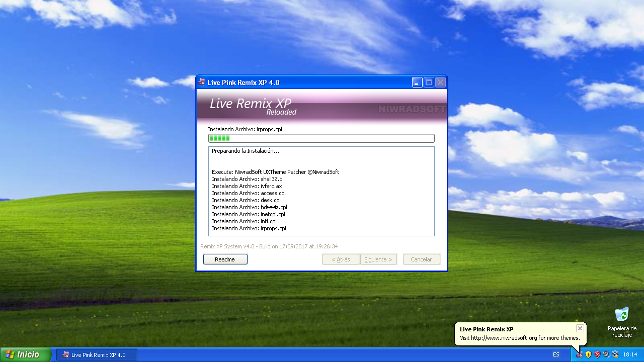Click the Live Pink Remix installer tray icon
The height and width of the screenshot is (362, 644).
579,354
